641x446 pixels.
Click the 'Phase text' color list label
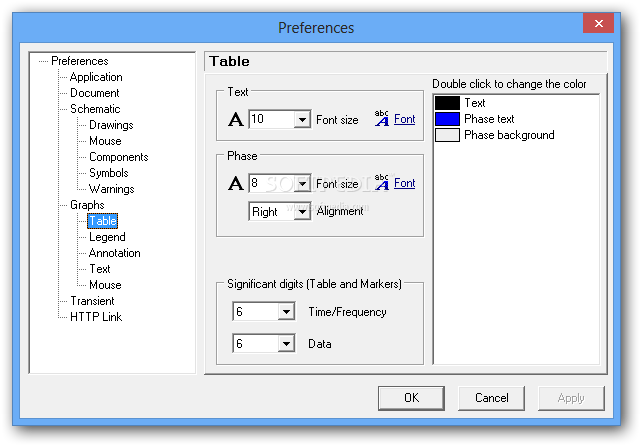click(489, 119)
